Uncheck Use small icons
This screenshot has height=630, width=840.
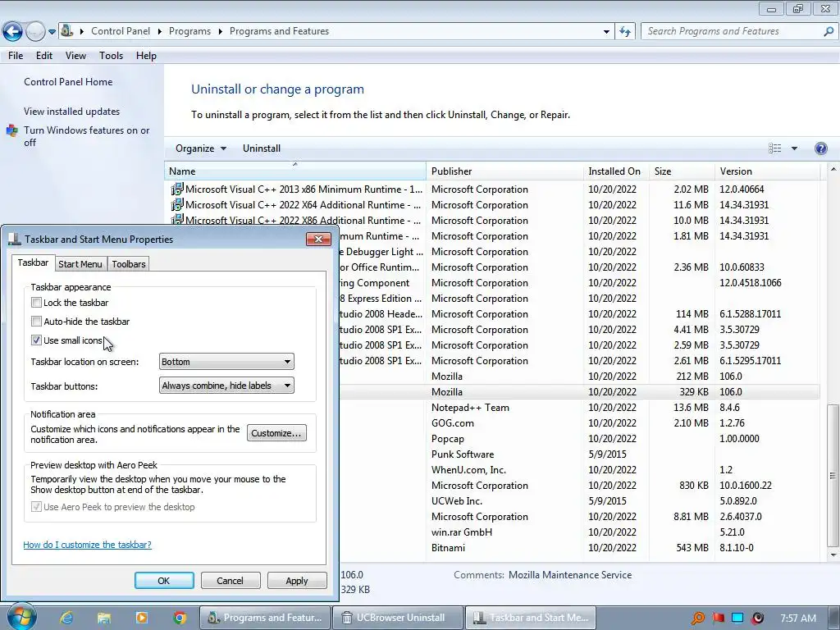[36, 340]
